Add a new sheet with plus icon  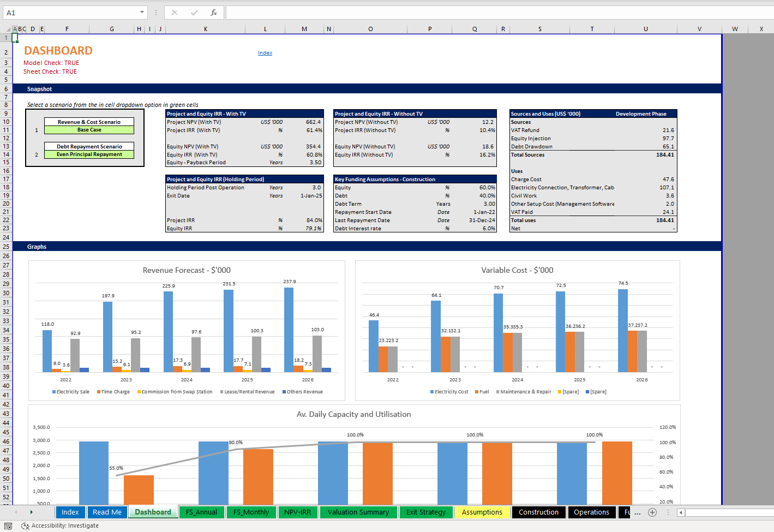652,512
